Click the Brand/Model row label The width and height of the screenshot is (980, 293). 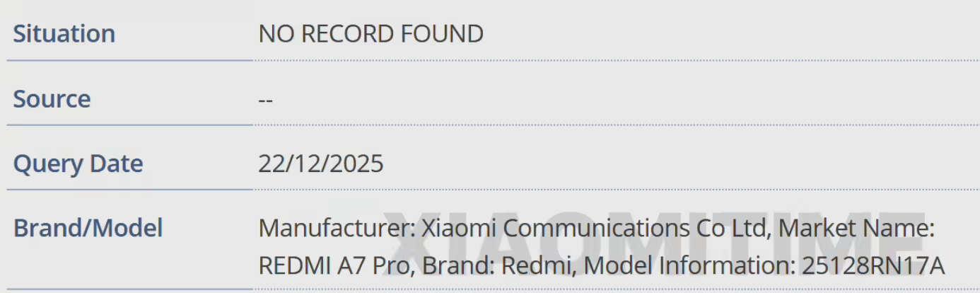(x=88, y=229)
